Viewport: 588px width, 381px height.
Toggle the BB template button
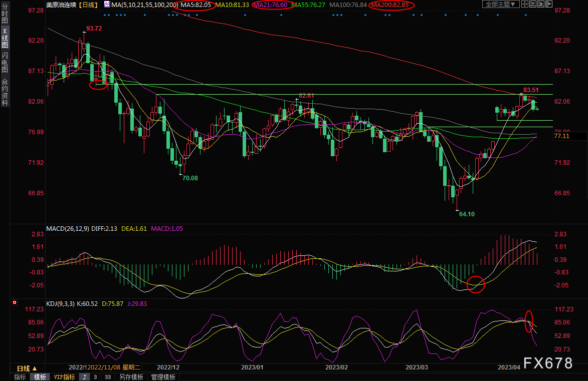coord(108,377)
